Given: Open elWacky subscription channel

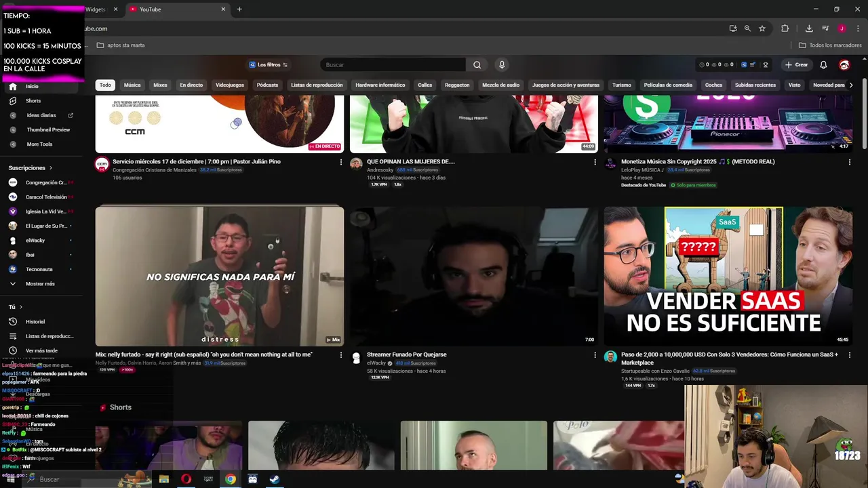Looking at the screenshot, I should tap(42, 241).
